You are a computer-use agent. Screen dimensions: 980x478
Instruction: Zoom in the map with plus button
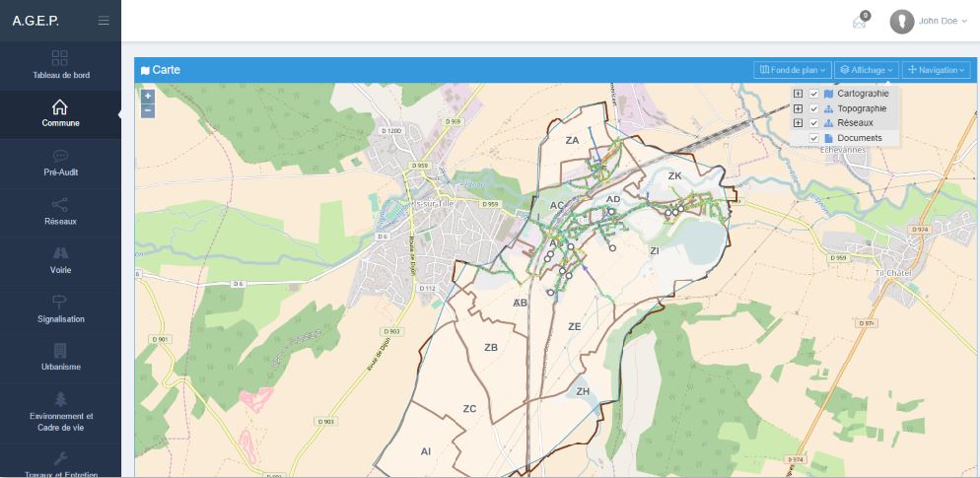(x=148, y=97)
